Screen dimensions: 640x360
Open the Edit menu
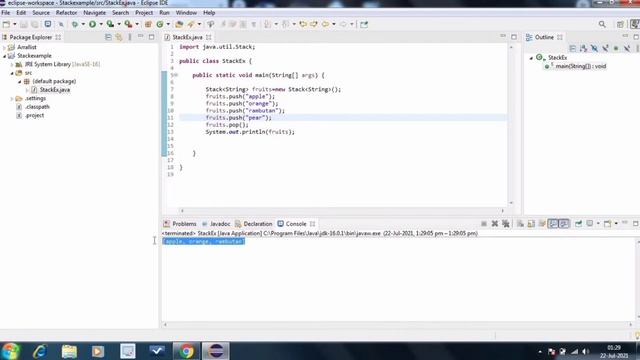(x=21, y=13)
